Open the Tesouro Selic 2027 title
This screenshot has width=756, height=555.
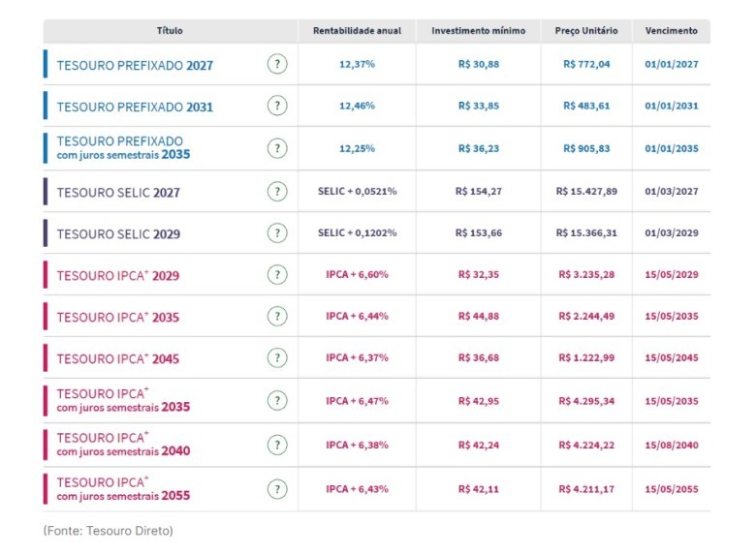tap(118, 193)
